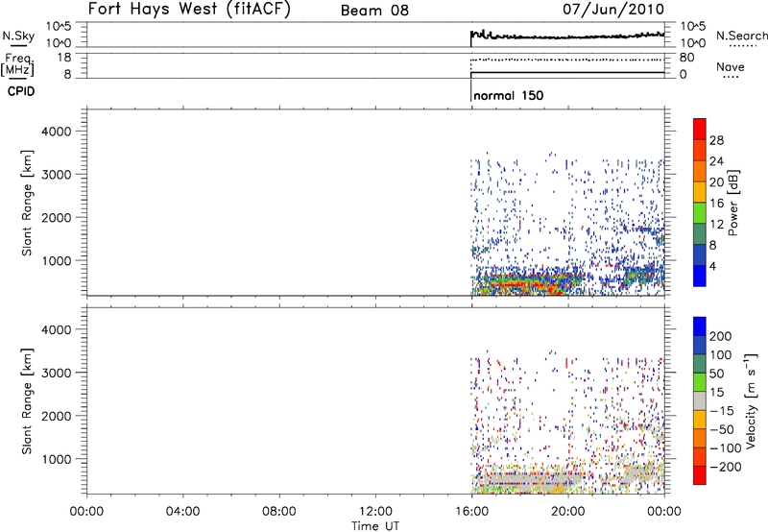Click the '12:00' time tick label
The image size is (768, 532).
(375, 512)
